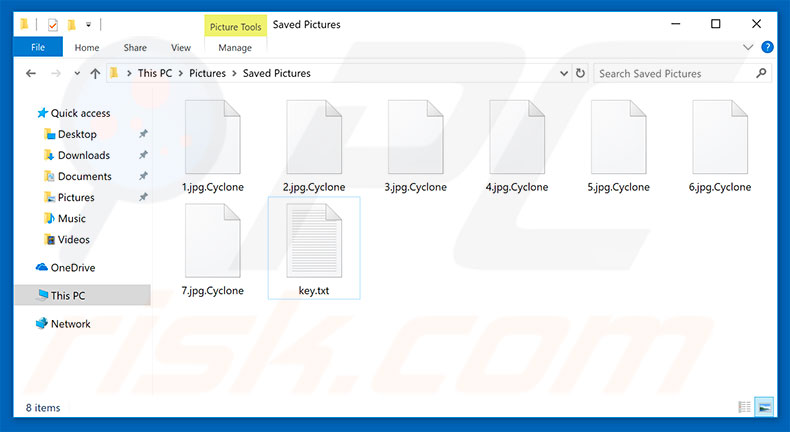Click the 1.jpg.Cyclone file name

coord(213,187)
